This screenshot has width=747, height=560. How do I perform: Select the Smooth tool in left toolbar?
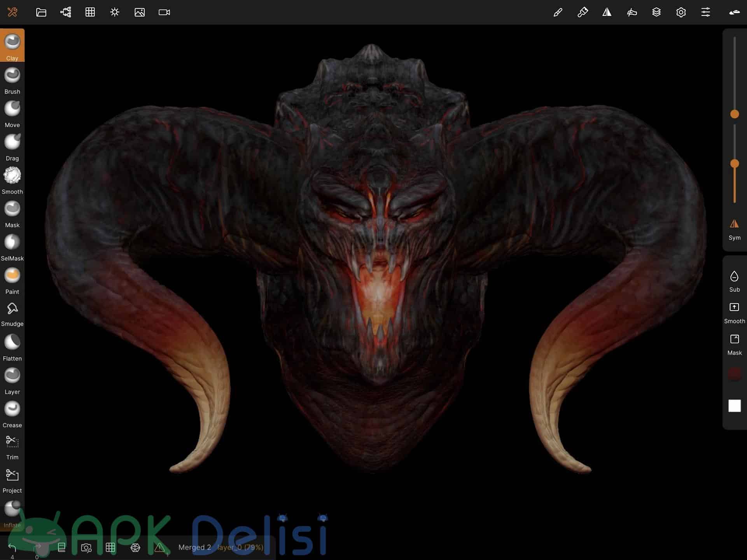(x=12, y=180)
